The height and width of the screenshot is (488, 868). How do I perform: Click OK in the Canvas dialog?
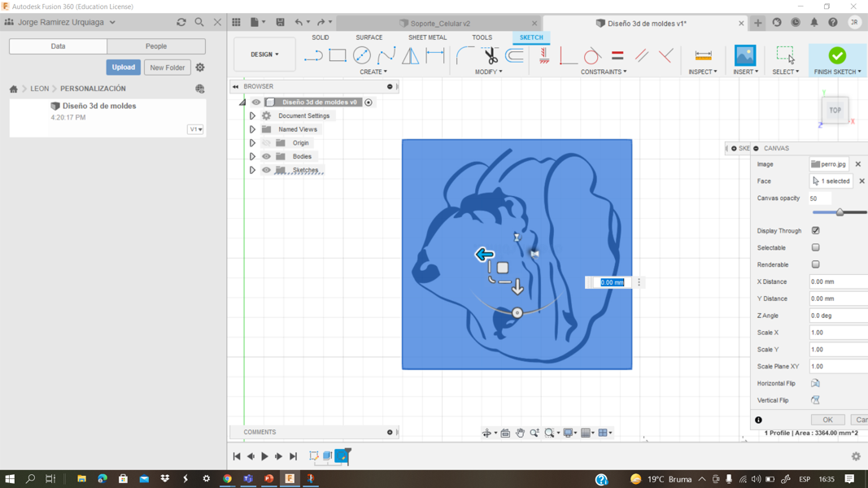click(827, 420)
